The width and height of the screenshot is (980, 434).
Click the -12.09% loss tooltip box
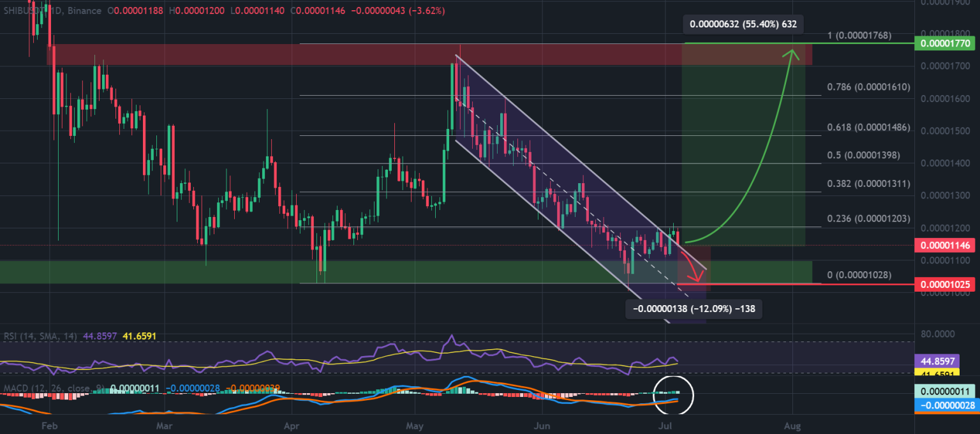694,310
